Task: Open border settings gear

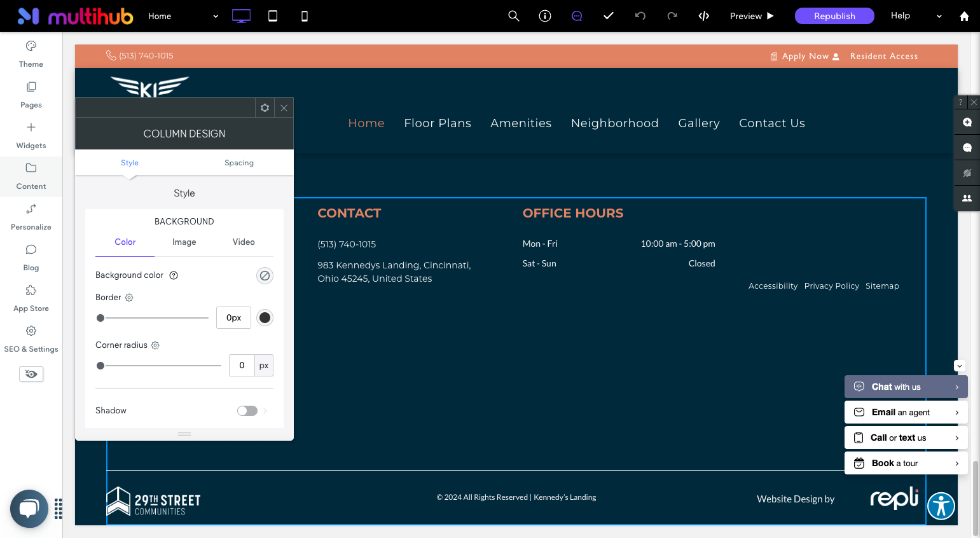Action: [129, 298]
